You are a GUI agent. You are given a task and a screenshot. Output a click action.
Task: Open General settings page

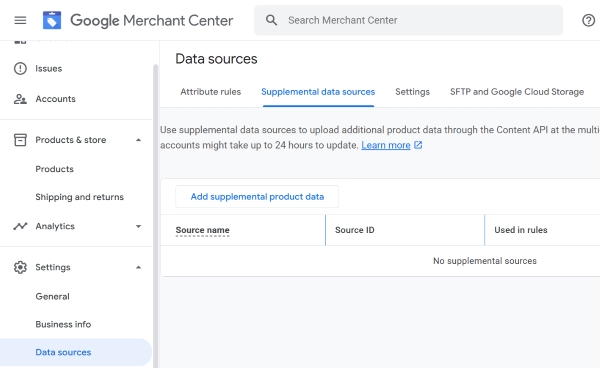[x=52, y=296]
